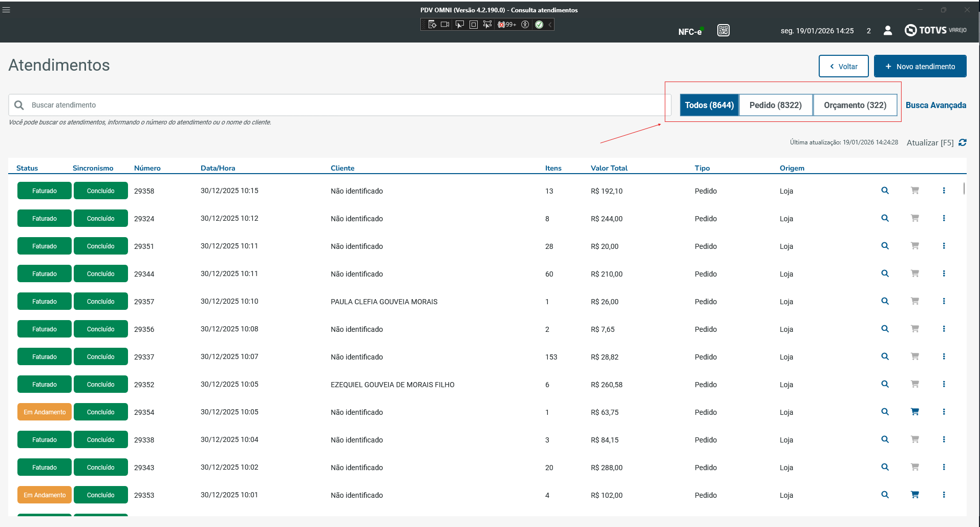Expand options menu for atendimento 29337
This screenshot has height=527, width=980.
pos(944,356)
